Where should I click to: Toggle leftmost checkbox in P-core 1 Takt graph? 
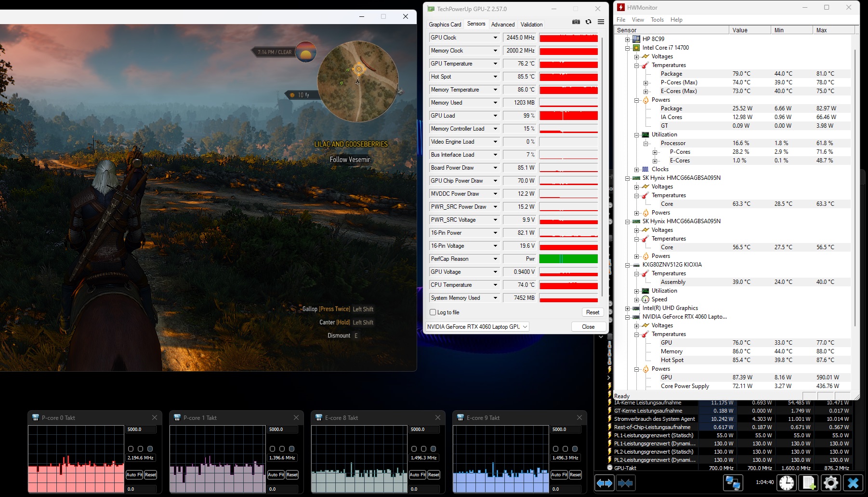pyautogui.click(x=272, y=449)
